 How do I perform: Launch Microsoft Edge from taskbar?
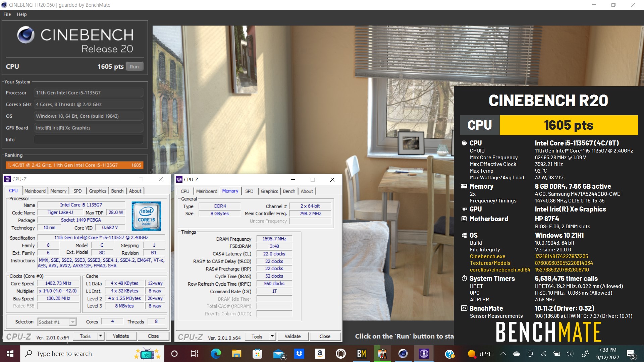(x=216, y=354)
